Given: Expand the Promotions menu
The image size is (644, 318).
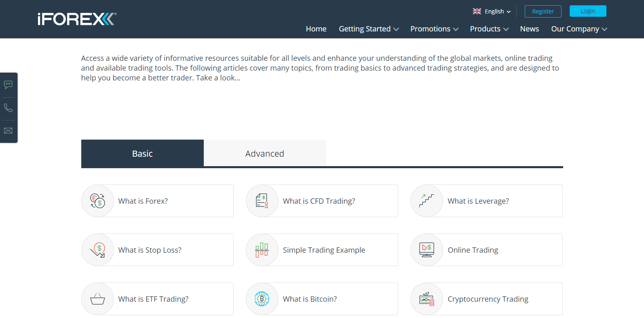Looking at the screenshot, I should 435,29.
